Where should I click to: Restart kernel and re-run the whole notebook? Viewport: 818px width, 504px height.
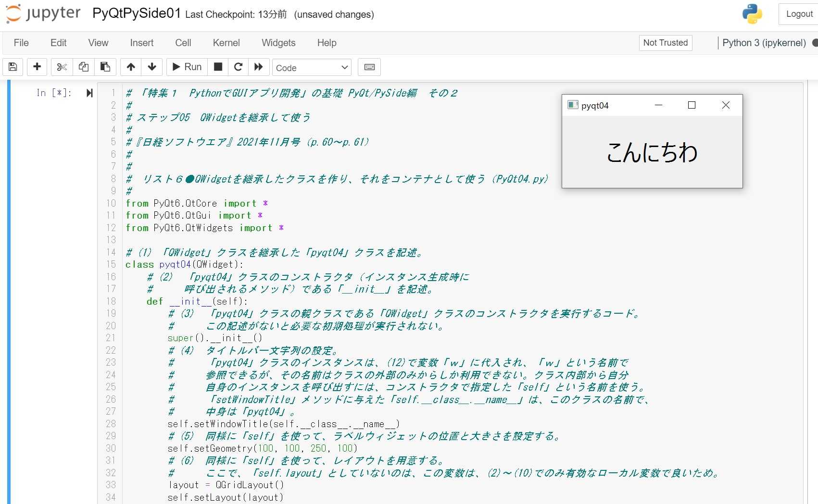point(259,67)
